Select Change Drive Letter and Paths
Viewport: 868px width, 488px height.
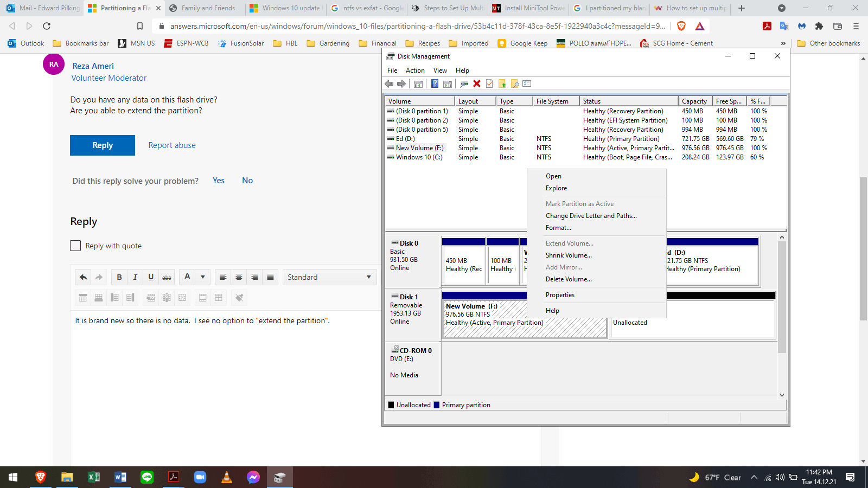[x=591, y=216]
